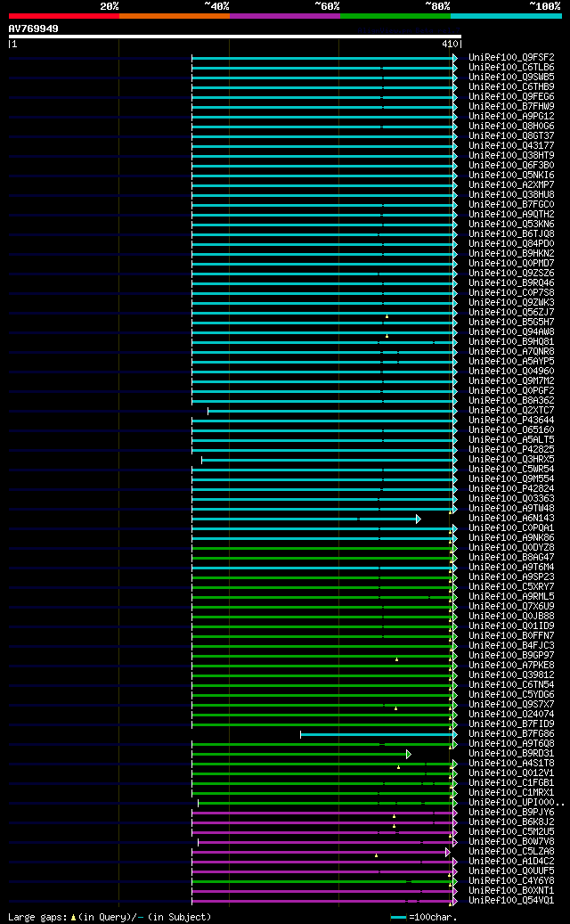
Task: Click the UniRef100_Q84PD0 label
Action: pyautogui.click(x=511, y=244)
